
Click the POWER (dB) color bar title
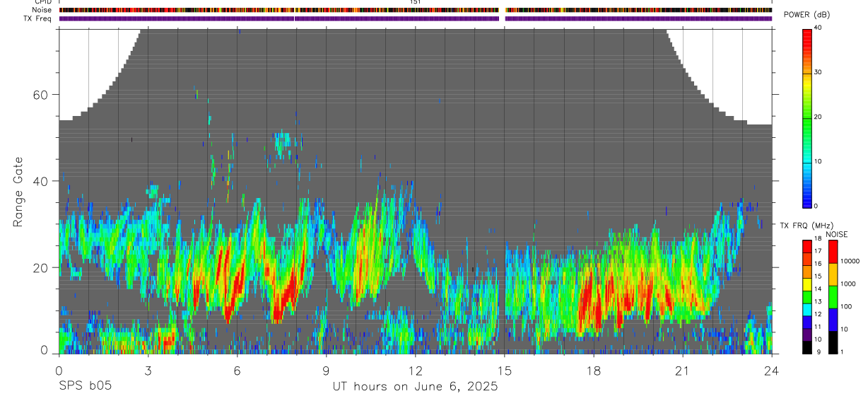tap(807, 15)
